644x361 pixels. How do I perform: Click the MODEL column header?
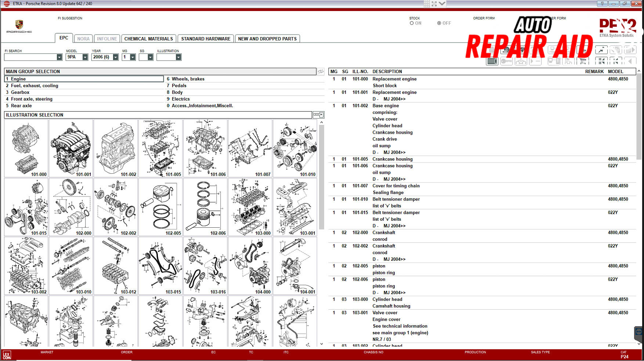[x=616, y=72]
